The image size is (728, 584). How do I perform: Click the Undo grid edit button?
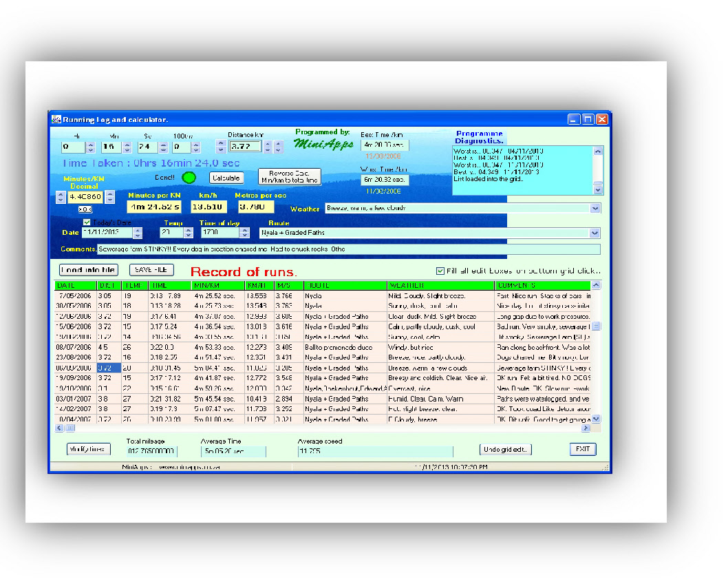(506, 450)
